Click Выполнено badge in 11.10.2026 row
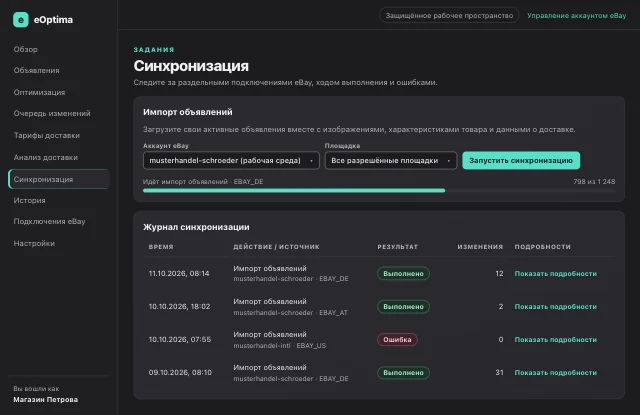 tap(403, 273)
